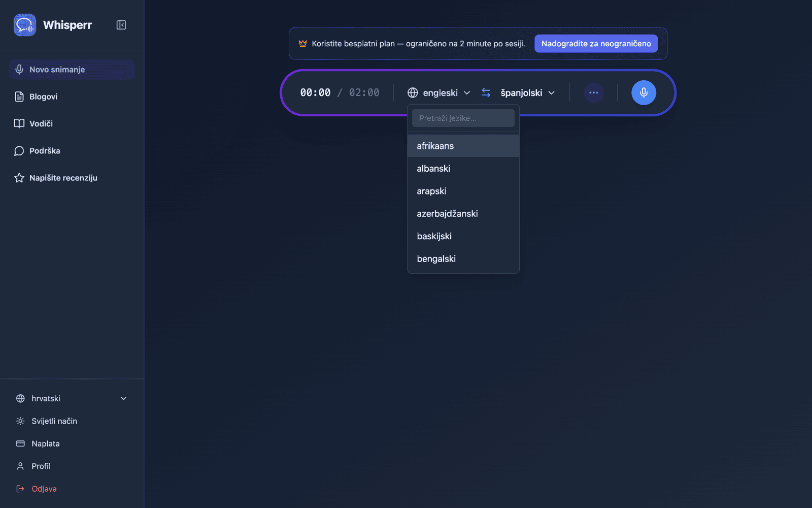Viewport: 812px width, 508px height.
Task: Toggle Svijetli način light mode
Action: [72, 421]
